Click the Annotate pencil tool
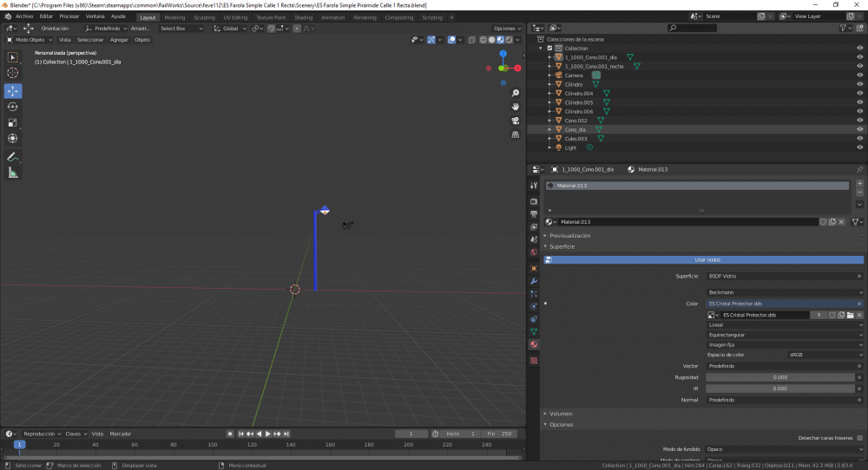Image resolution: width=868 pixels, height=470 pixels. (x=13, y=157)
